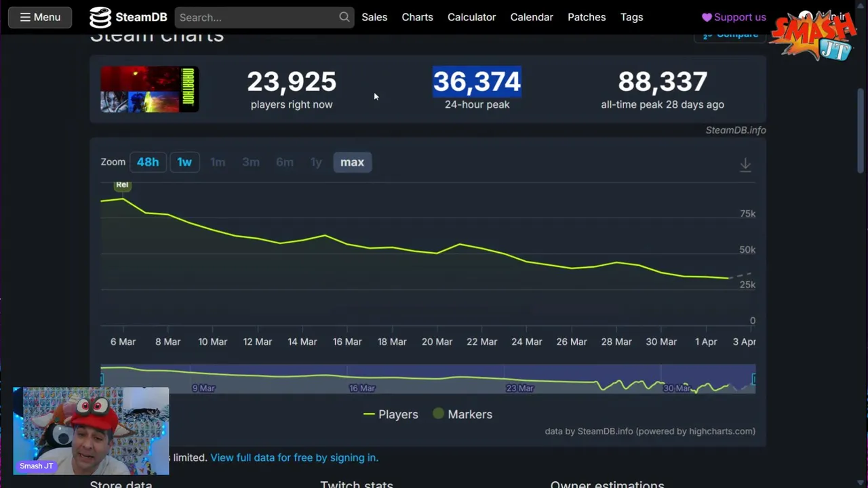Click the highlighted 36,374 value
The width and height of the screenshot is (868, 488).
(x=477, y=82)
